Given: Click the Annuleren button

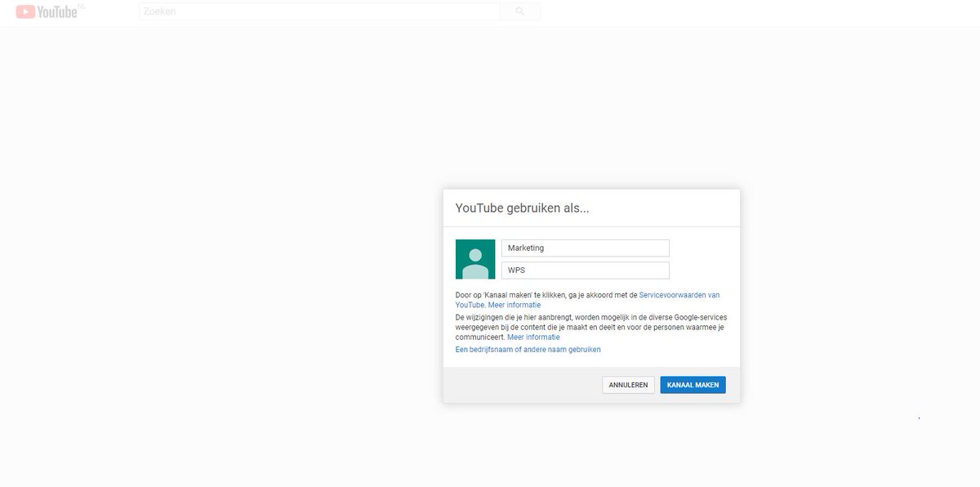Looking at the screenshot, I should point(629,385).
